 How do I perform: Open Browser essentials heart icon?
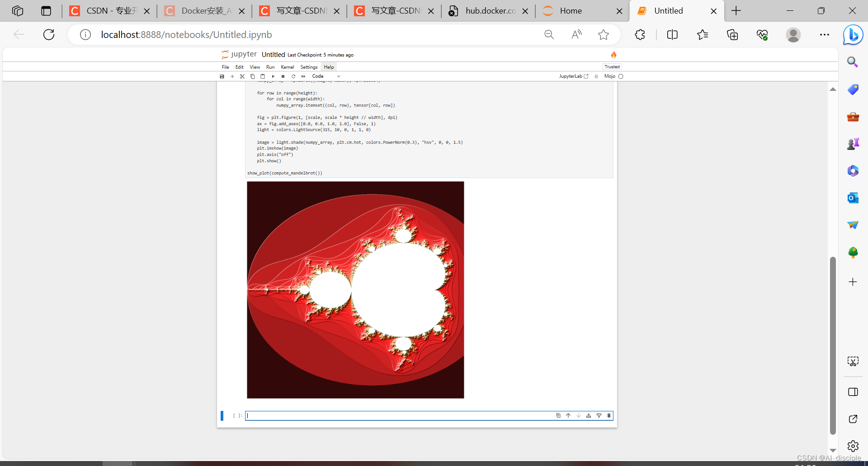(x=763, y=35)
